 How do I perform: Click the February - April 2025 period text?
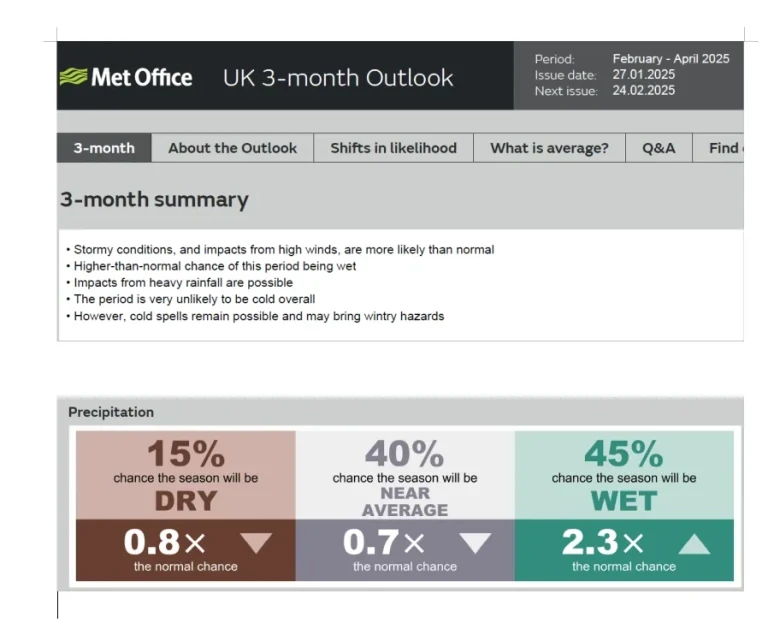coord(671,59)
